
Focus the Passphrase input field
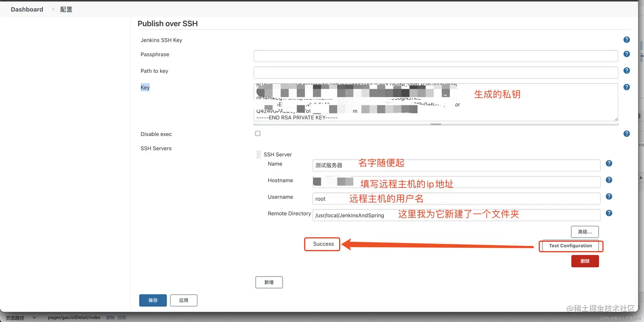pos(436,56)
